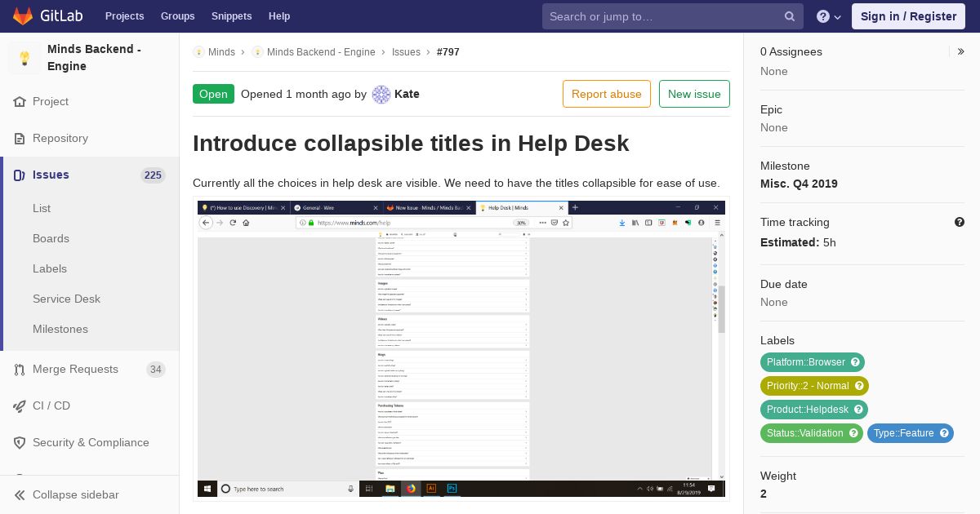Click help icon on Type::Feature label
The image size is (980, 514).
click(x=944, y=433)
